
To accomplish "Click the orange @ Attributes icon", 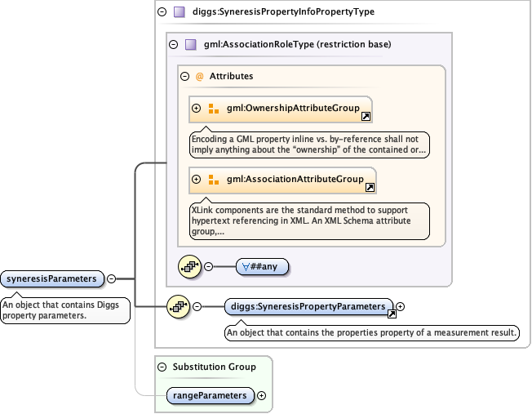I will [199, 76].
